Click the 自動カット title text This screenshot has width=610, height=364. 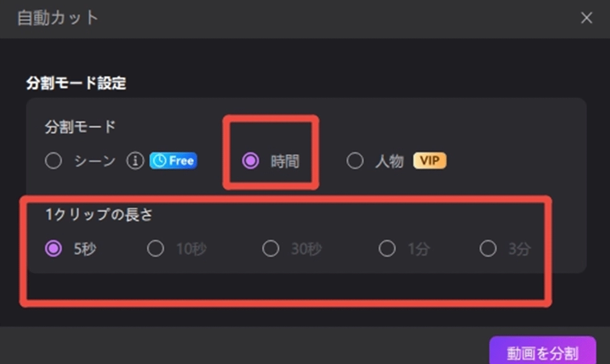(57, 18)
